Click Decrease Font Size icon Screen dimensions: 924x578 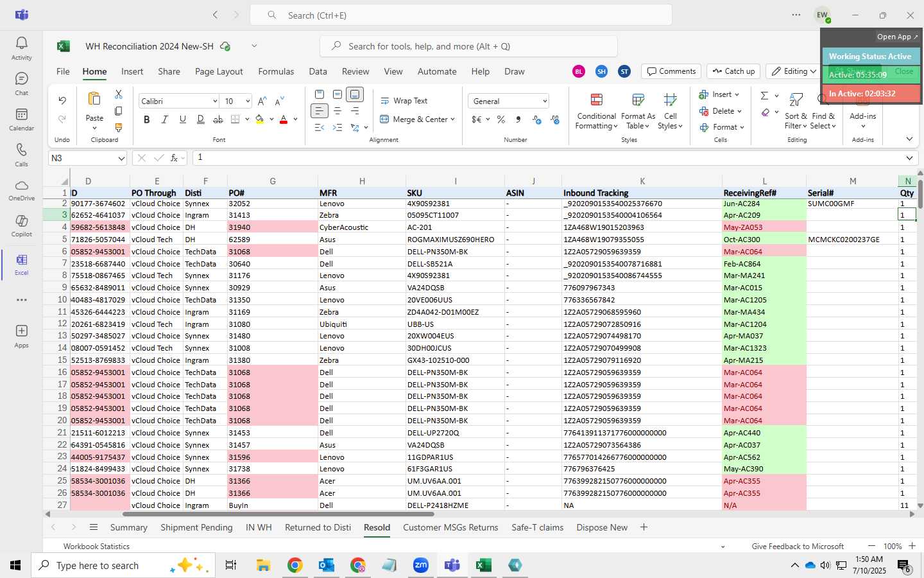(279, 101)
